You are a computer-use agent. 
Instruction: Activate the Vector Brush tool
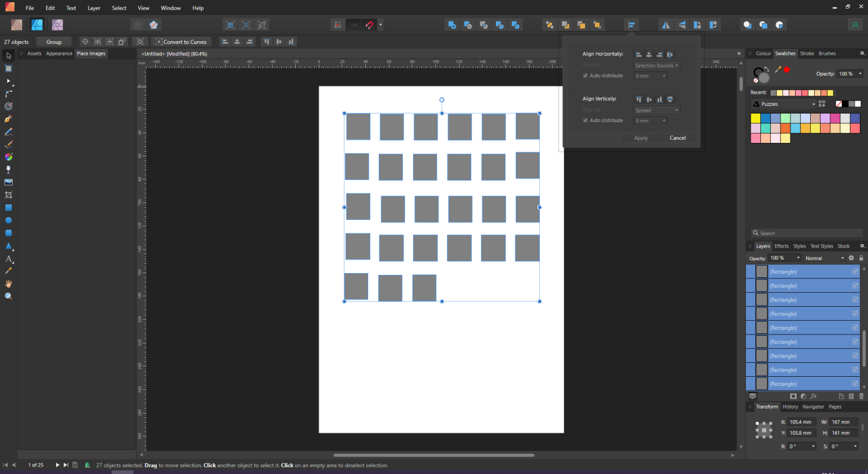[x=8, y=144]
